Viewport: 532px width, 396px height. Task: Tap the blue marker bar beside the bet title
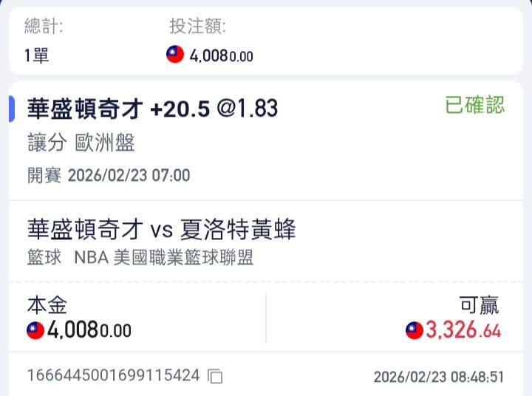pyautogui.click(x=12, y=109)
